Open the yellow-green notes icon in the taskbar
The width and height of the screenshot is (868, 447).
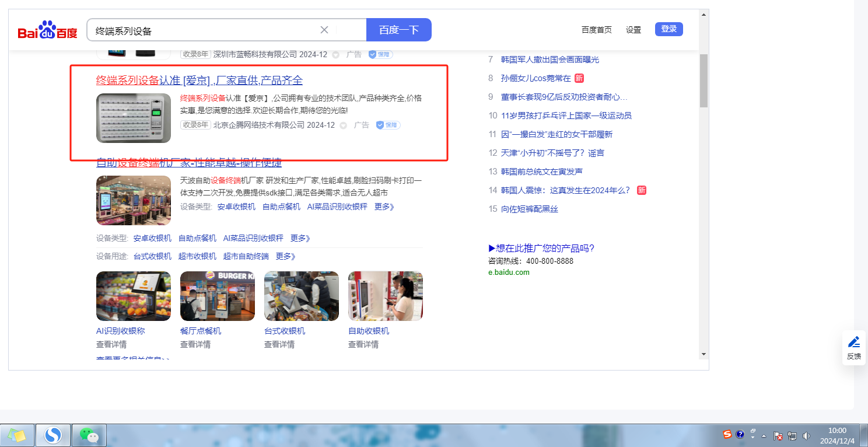[17, 435]
